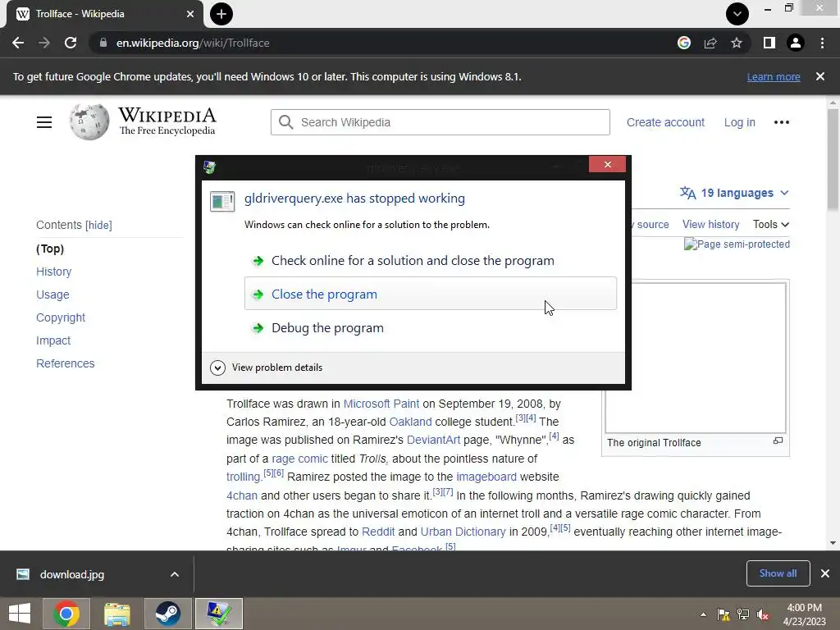Close the Trollface - Wikipedia tab
Screen dimensions: 840x630
click(x=190, y=14)
